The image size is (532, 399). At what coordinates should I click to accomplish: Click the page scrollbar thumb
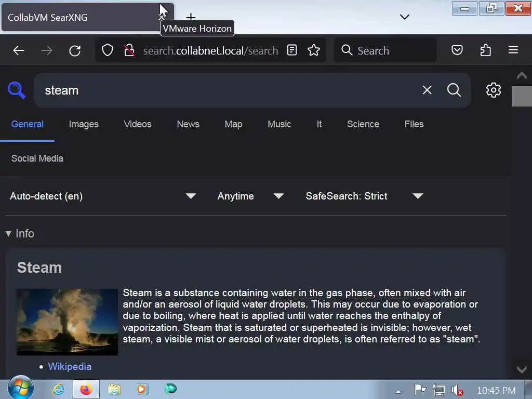522,96
